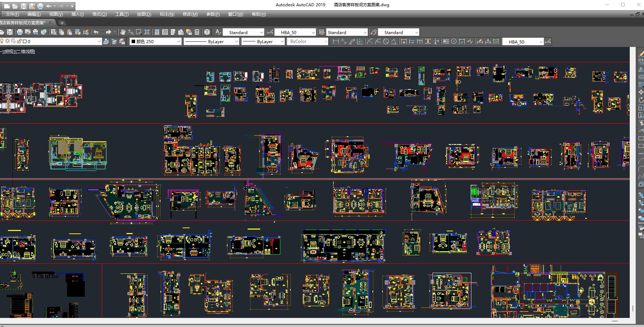
Task: Select the Match Properties brush tool
Action: click(x=77, y=32)
